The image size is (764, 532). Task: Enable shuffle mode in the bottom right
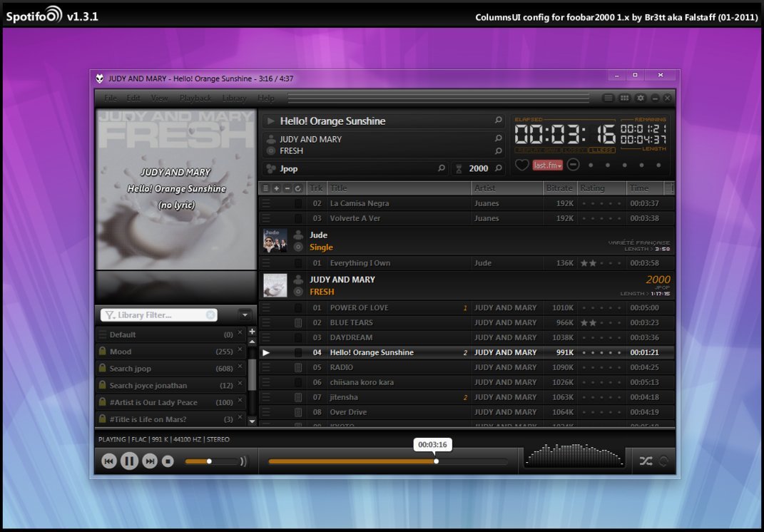tap(646, 461)
